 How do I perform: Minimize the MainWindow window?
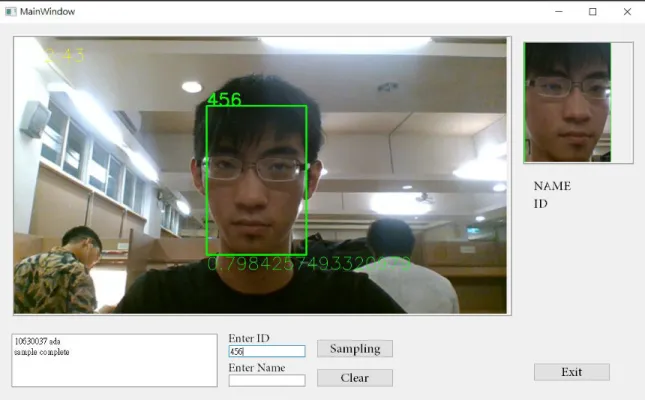(559, 12)
